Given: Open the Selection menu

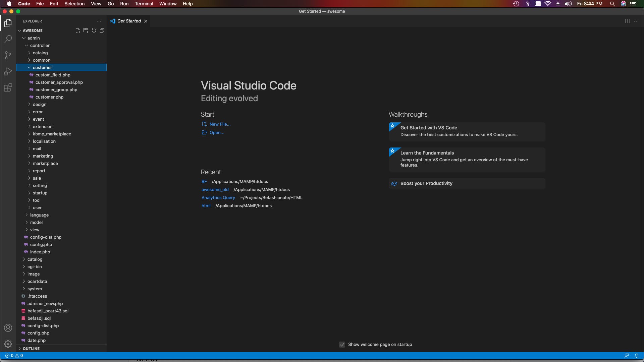Looking at the screenshot, I should coord(74,4).
